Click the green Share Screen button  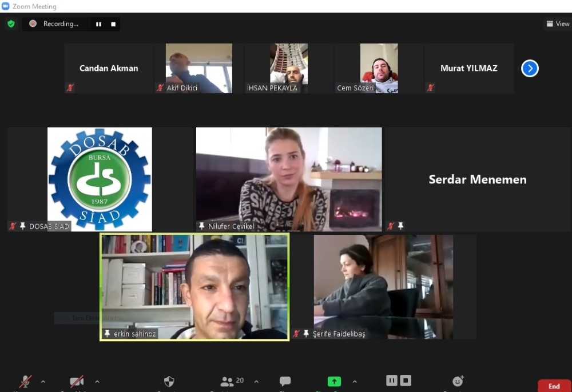click(x=334, y=381)
